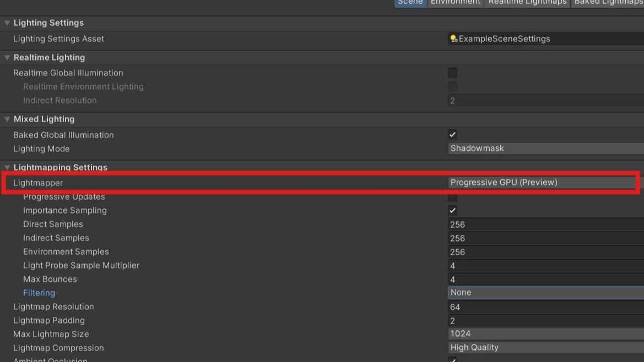Click the ExampleSceneSettings asset icon

click(x=453, y=39)
